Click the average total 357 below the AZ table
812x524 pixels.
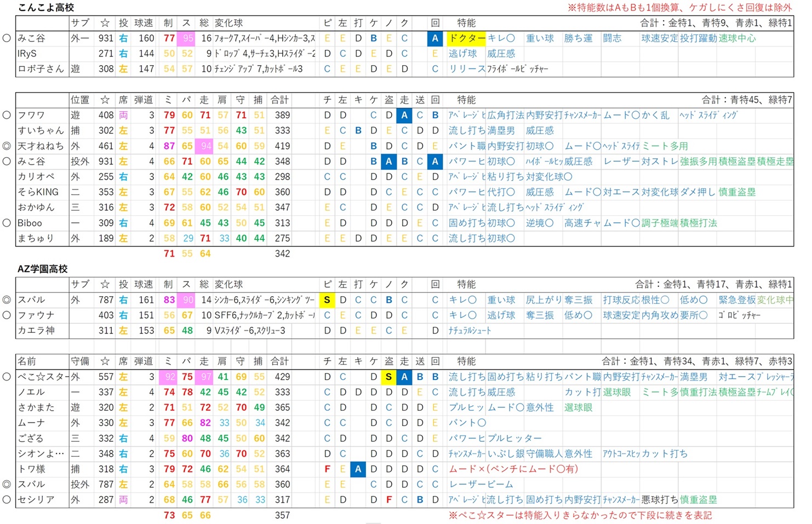[x=282, y=515]
